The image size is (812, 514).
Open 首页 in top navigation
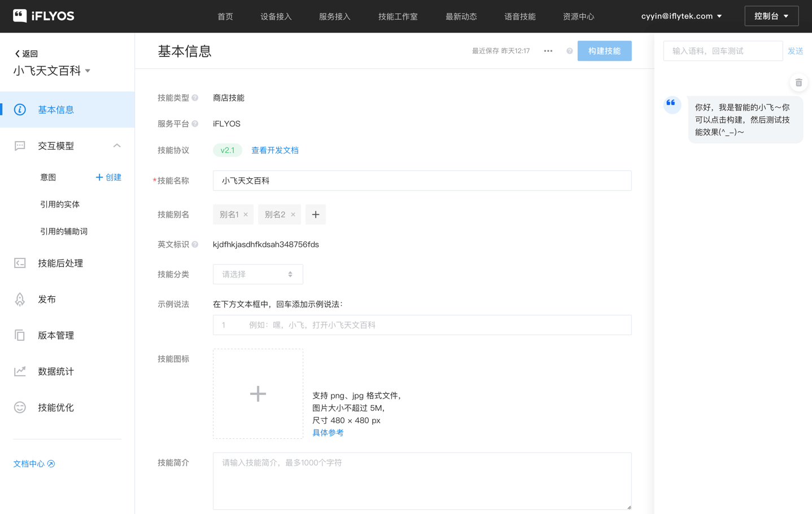pos(225,16)
